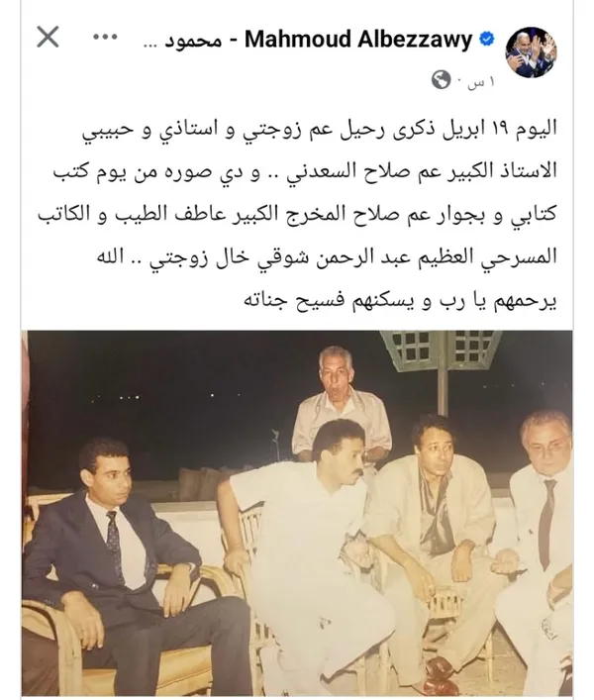Open Mahmoud Albezzawy's profile name link
Viewport: 594px width, 700px height.
(x=358, y=40)
